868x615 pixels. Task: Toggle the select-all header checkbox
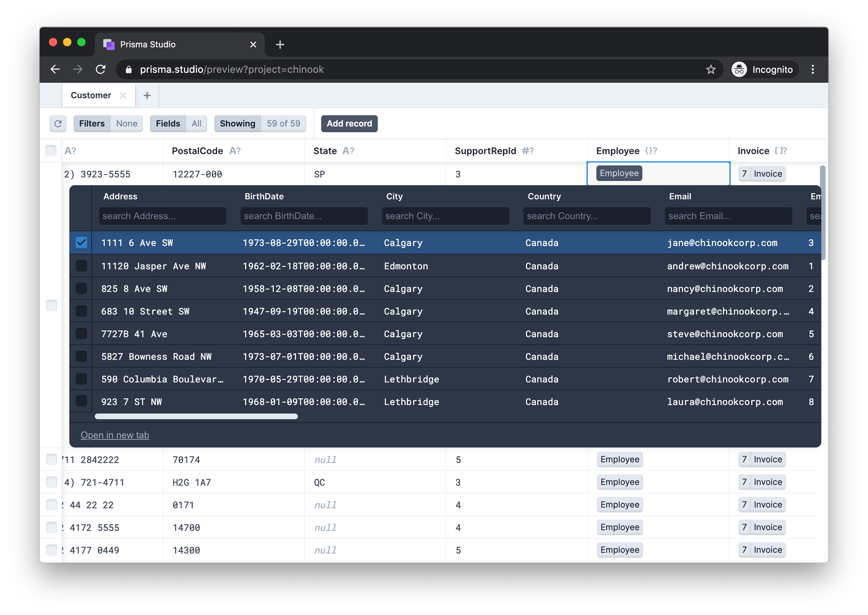pyautogui.click(x=51, y=151)
